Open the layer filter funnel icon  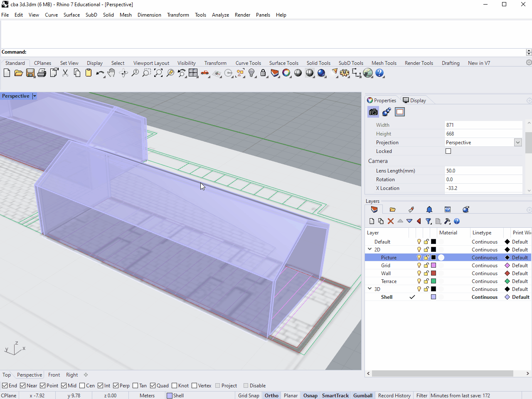(429, 221)
